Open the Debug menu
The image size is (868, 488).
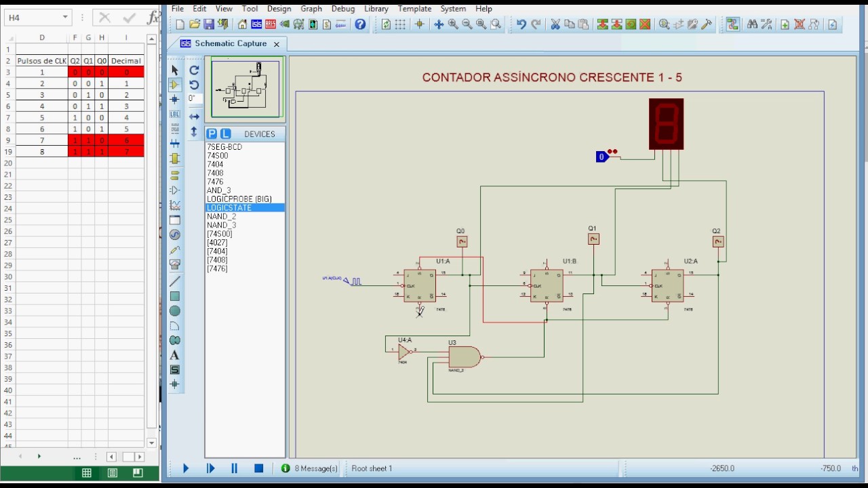tap(343, 9)
